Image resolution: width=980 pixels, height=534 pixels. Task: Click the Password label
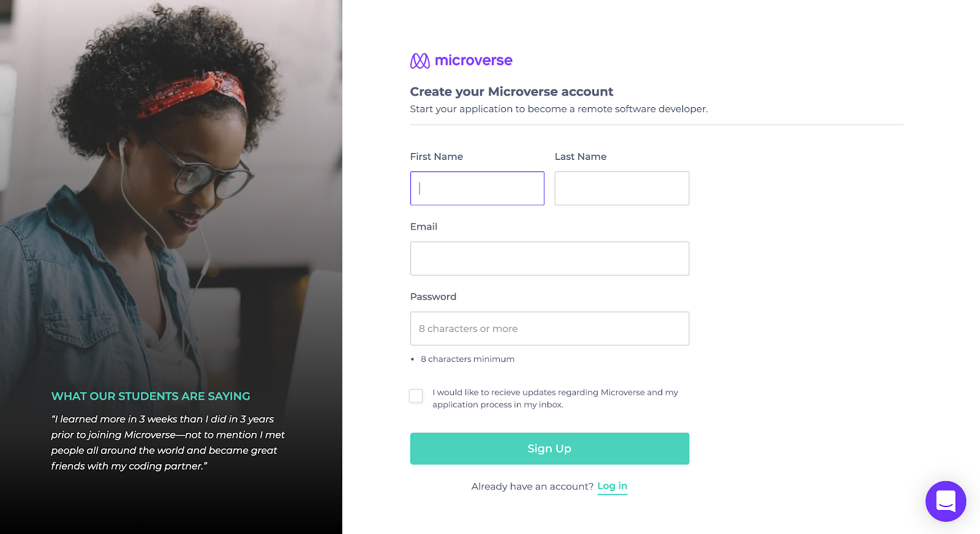433,297
